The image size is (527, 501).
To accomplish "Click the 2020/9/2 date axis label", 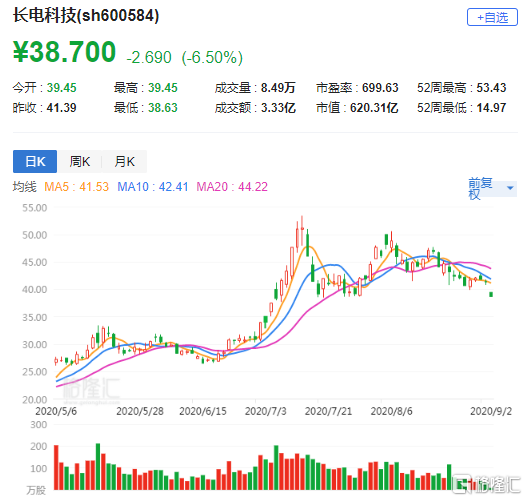I will [491, 411].
